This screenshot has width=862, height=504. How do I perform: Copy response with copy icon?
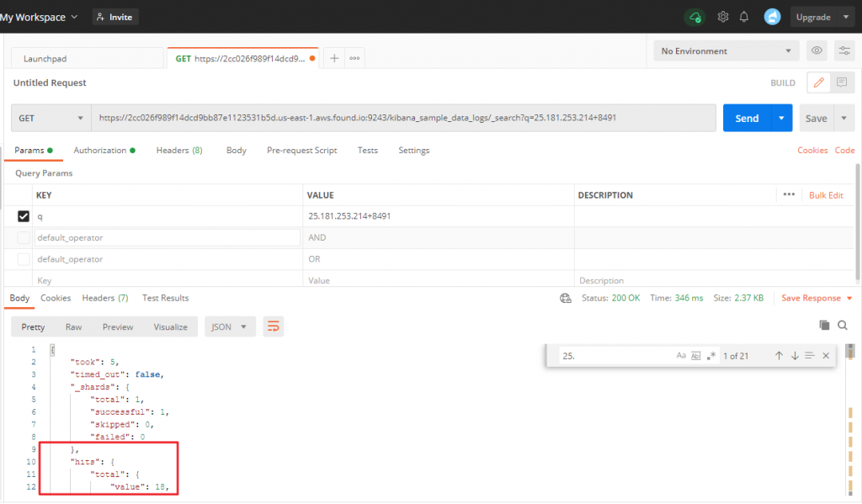pyautogui.click(x=824, y=326)
